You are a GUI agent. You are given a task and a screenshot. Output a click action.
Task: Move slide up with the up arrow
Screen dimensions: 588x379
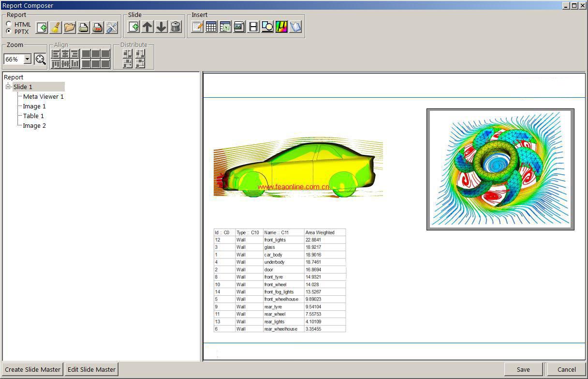(147, 27)
